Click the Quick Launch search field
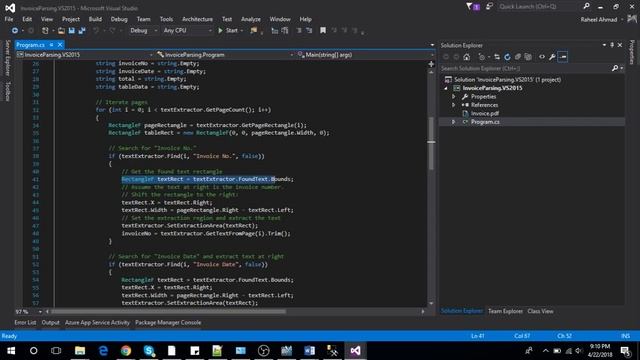The height and width of the screenshot is (360, 640). (538, 7)
